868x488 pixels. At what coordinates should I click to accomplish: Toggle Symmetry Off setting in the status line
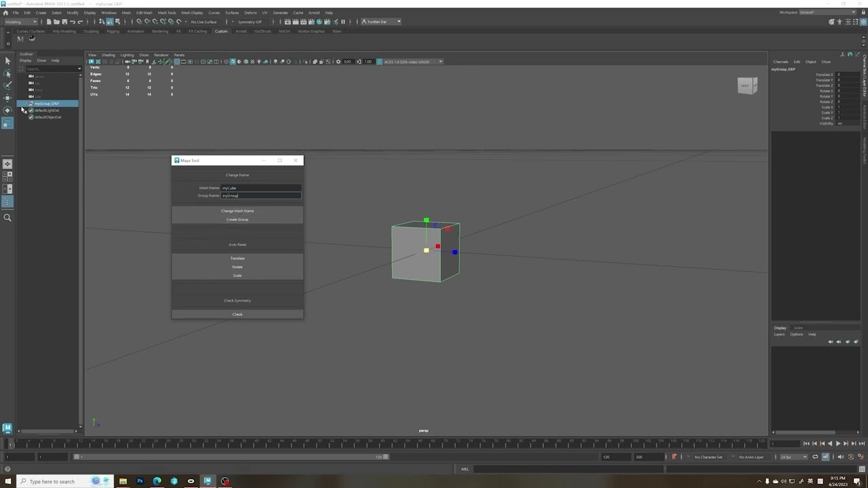coord(249,21)
